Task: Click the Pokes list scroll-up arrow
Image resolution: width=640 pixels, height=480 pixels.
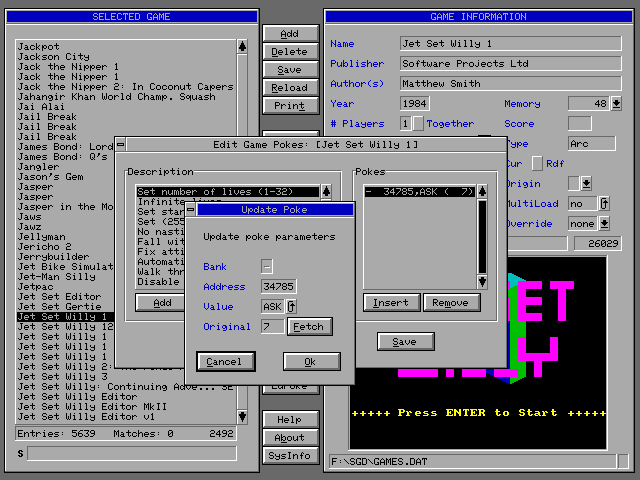Action: pyautogui.click(x=481, y=191)
